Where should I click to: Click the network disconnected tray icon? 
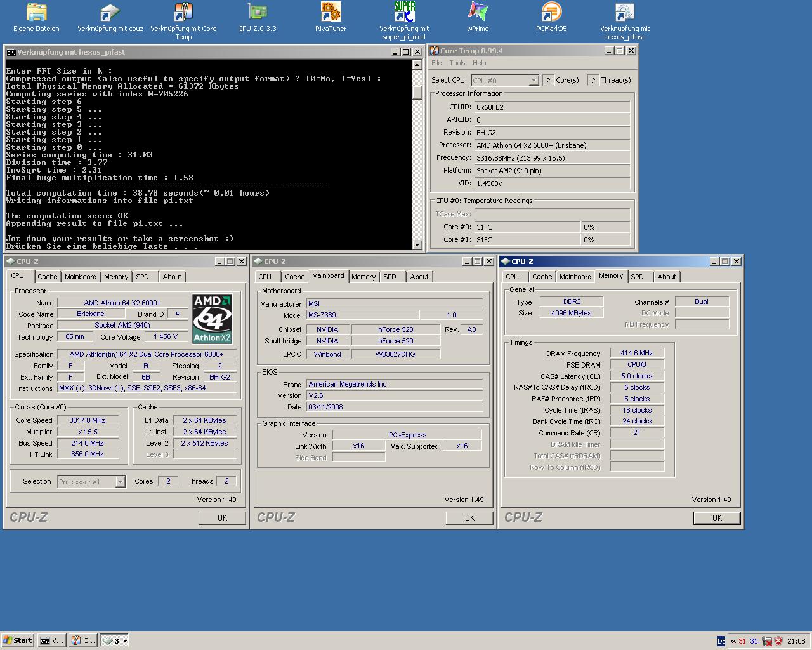click(x=766, y=641)
